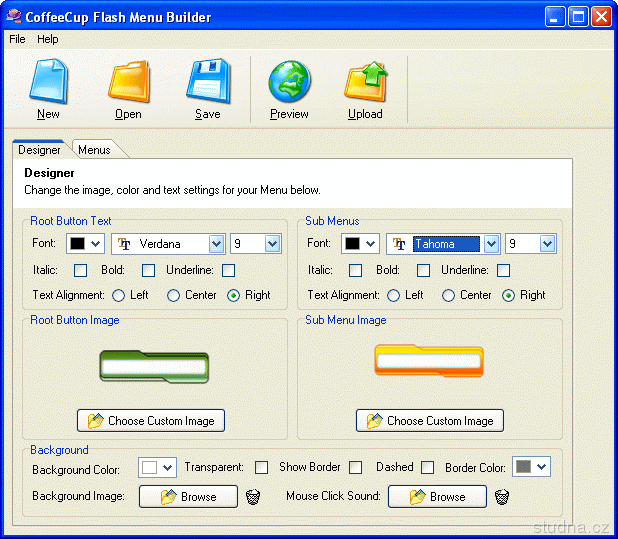This screenshot has height=539, width=618.
Task: Clear Background Image using trash icon
Action: tap(253, 497)
